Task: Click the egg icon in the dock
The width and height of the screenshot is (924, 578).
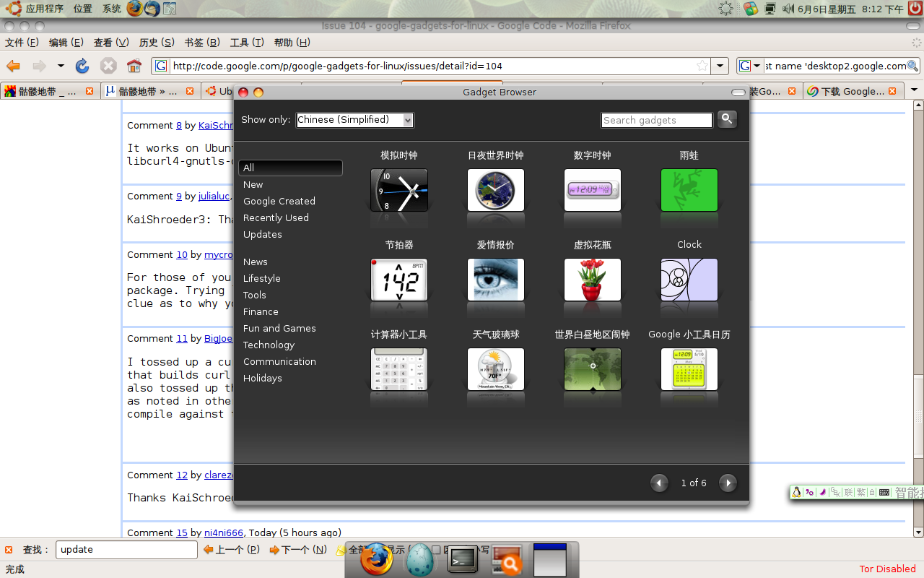Action: pyautogui.click(x=419, y=559)
